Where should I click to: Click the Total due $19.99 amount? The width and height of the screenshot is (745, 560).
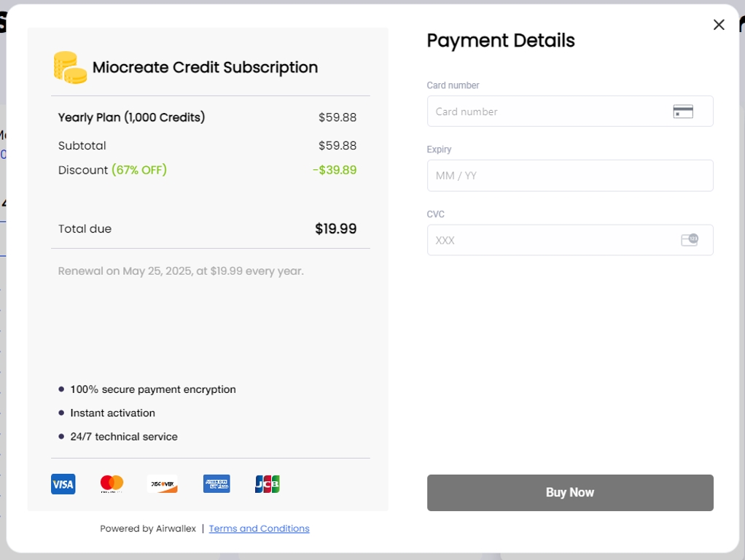point(335,229)
